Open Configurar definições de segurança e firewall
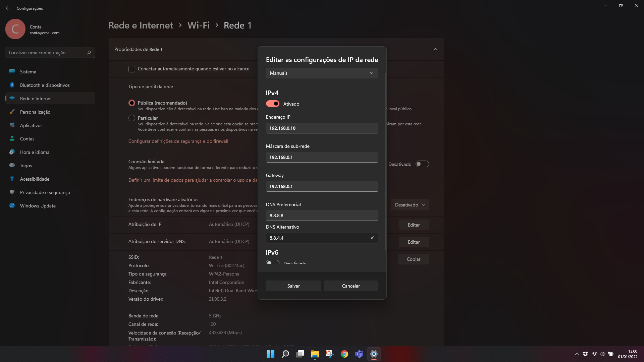644x362 pixels. (178, 141)
